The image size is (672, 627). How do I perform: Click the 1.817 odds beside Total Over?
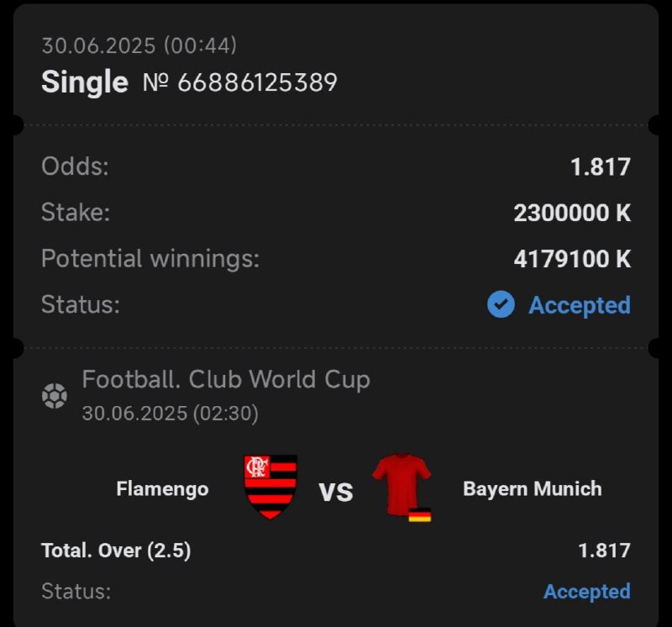coord(604,551)
